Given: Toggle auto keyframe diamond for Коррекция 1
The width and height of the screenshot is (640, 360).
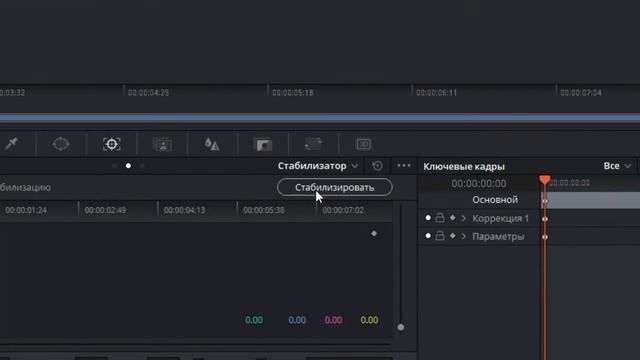Looking at the screenshot, I should coord(453,218).
